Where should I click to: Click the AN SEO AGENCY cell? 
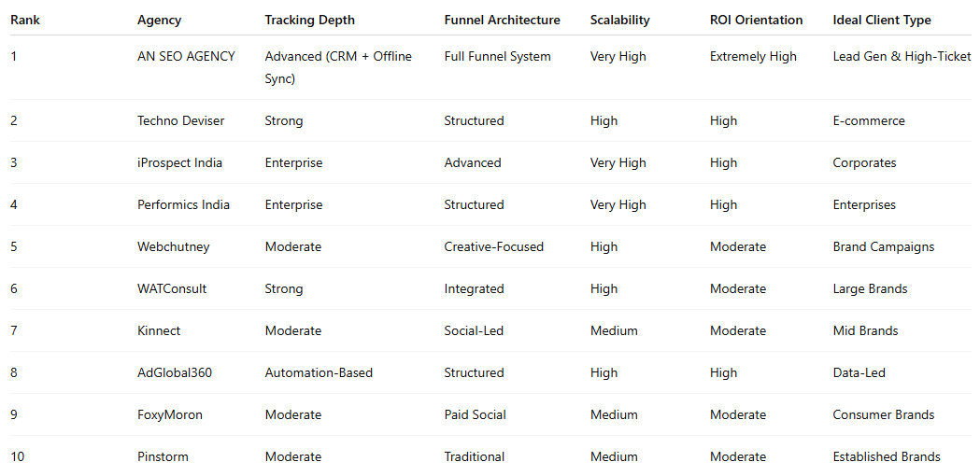click(186, 56)
